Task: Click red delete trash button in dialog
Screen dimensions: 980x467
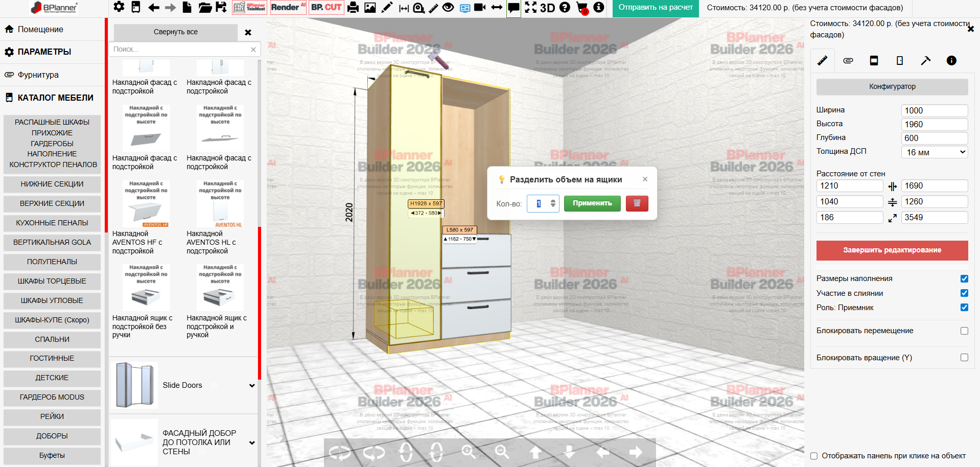Action: pos(637,203)
